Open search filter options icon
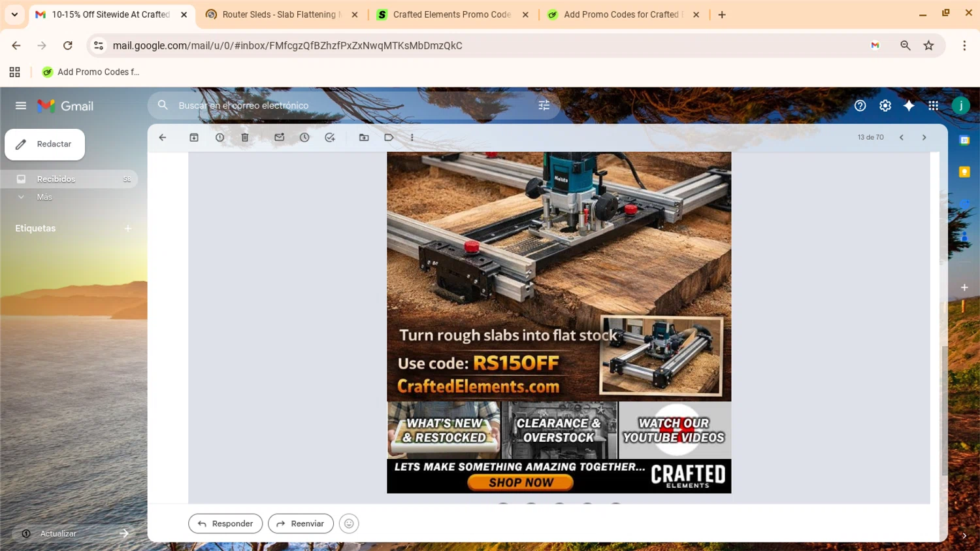The height and width of the screenshot is (551, 980). tap(544, 105)
